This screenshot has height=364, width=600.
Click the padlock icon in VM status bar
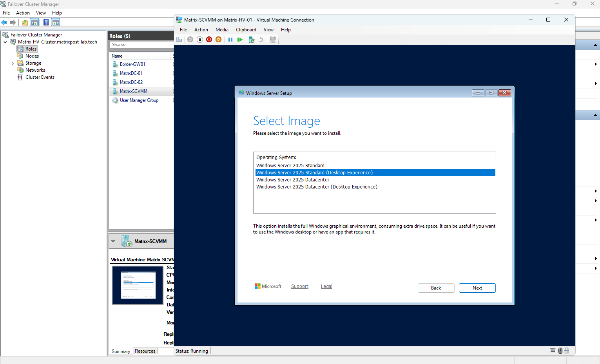pyautogui.click(x=567, y=351)
